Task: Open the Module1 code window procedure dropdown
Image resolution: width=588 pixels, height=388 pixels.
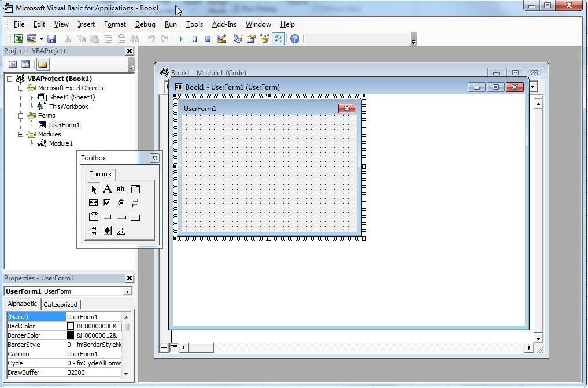Action: (533, 87)
